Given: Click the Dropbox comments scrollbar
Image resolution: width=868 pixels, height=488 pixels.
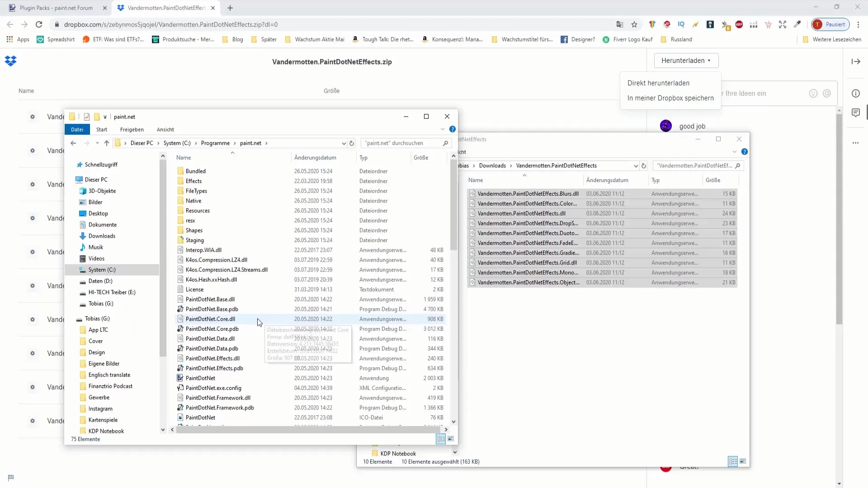Looking at the screenshot, I should click(x=839, y=219).
